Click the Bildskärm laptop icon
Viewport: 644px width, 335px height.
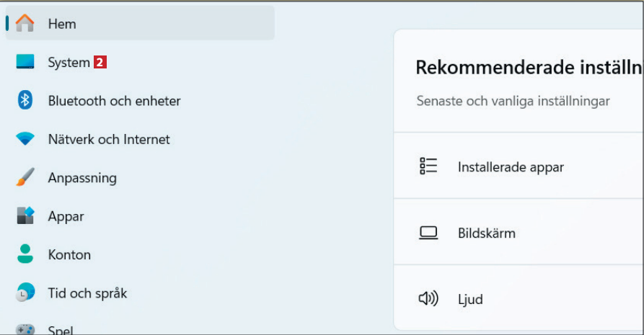tap(428, 233)
